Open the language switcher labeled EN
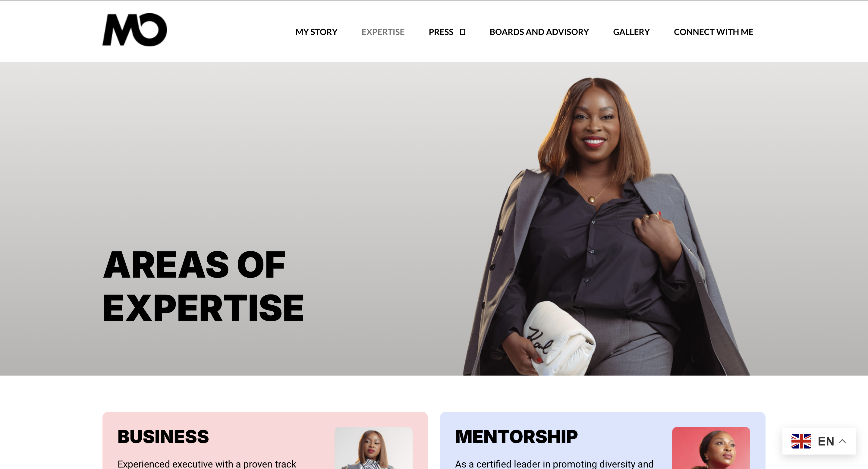 click(x=819, y=441)
